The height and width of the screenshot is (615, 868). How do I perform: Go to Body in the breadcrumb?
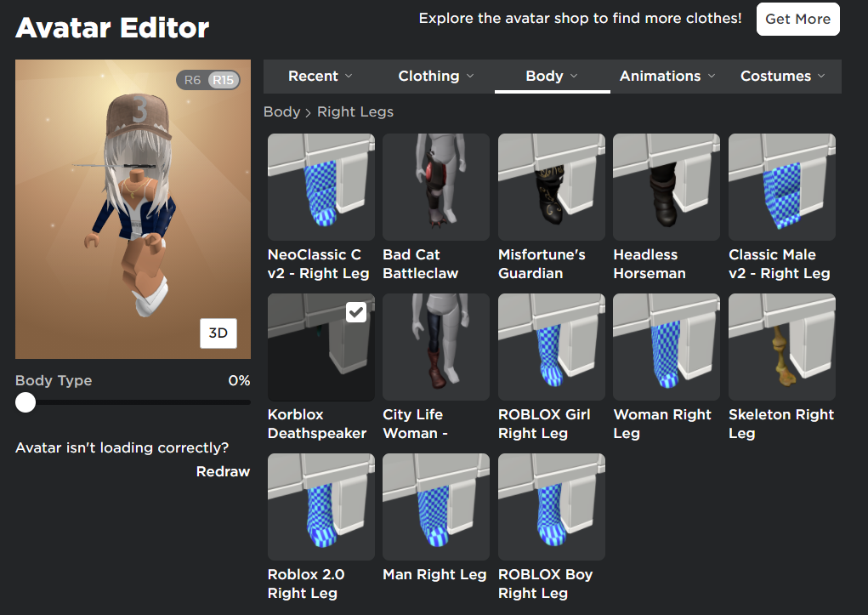coord(281,112)
